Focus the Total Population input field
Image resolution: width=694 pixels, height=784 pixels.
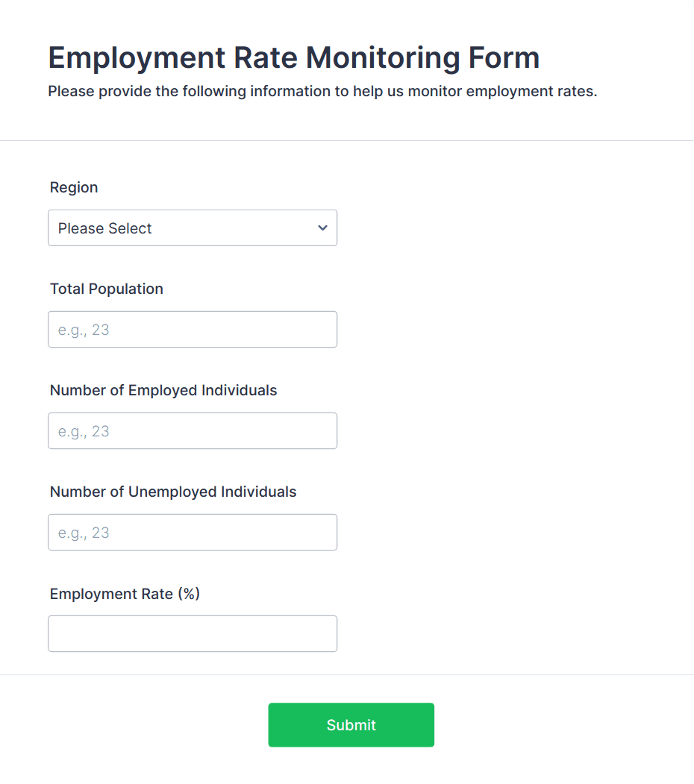tap(192, 330)
